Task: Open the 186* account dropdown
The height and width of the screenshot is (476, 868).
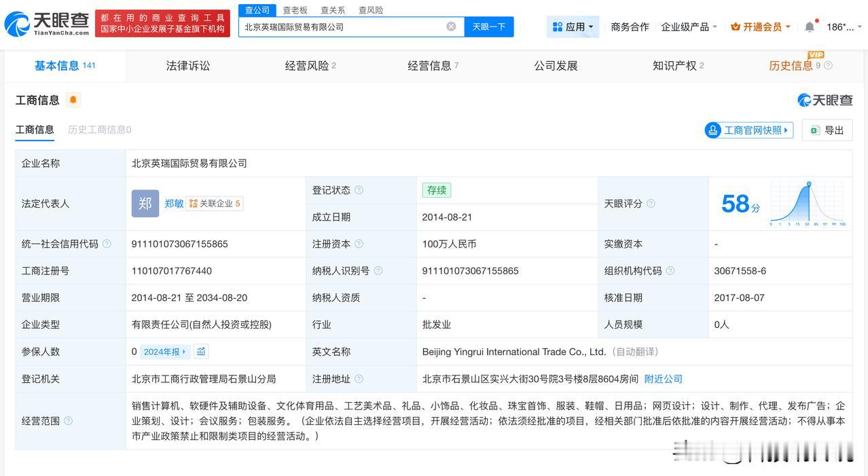Action: [x=844, y=26]
